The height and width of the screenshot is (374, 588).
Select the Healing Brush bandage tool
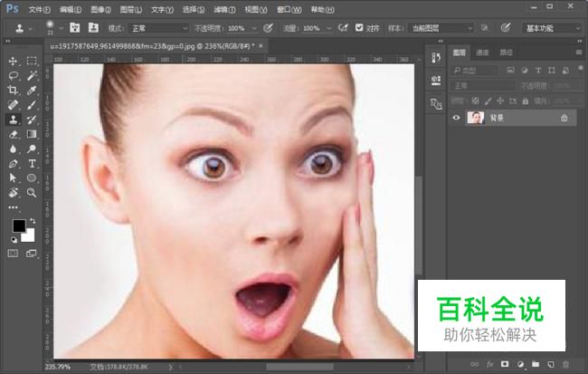pos(14,105)
